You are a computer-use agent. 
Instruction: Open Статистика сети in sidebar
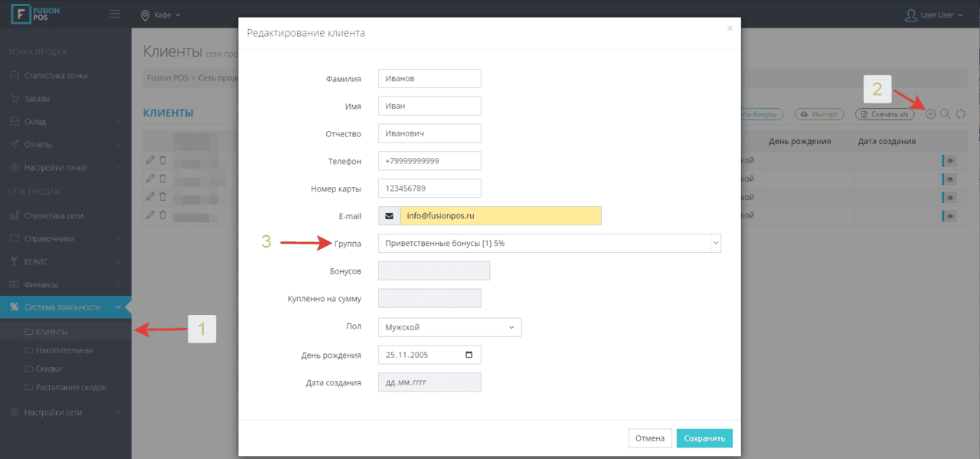[66, 215]
